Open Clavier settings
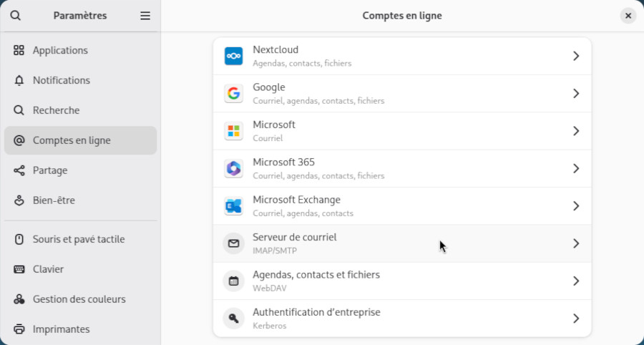The image size is (644, 345). click(x=80, y=269)
